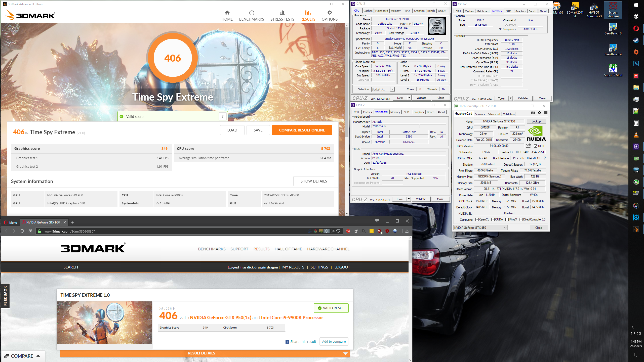644x362 pixels.
Task: Open Opera tab menu icon near window controls
Action: coord(377,221)
